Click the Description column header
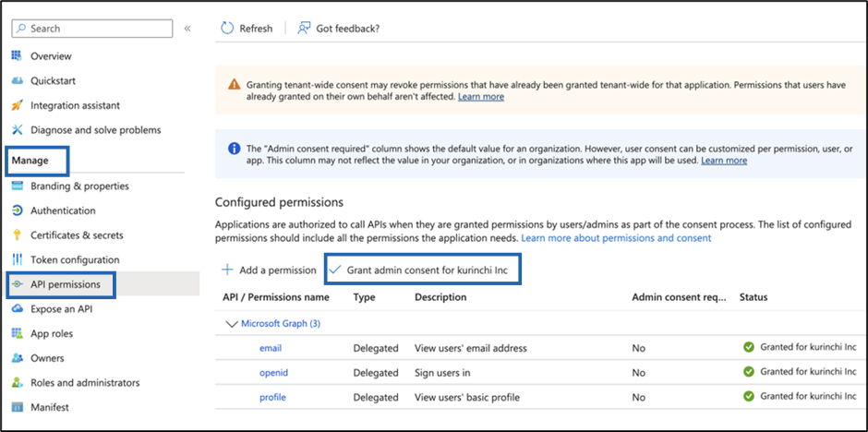868x432 pixels. click(x=440, y=297)
